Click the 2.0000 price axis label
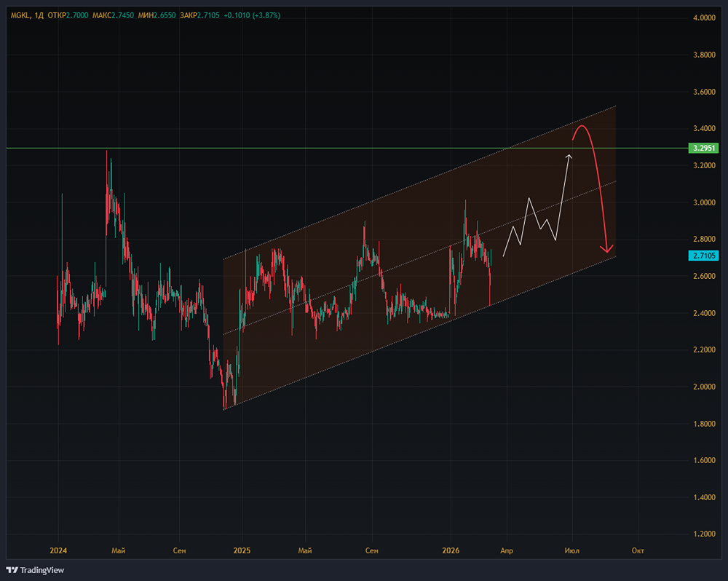The height and width of the screenshot is (581, 728). [704, 387]
